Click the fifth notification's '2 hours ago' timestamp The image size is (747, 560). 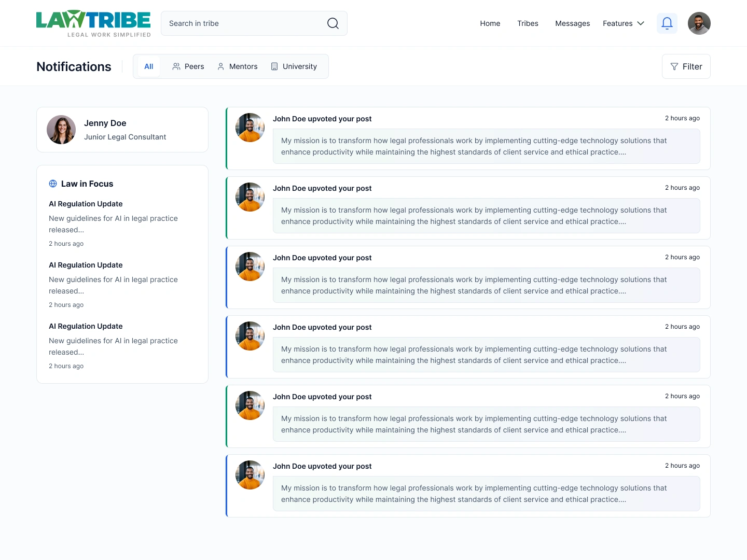[x=682, y=396]
